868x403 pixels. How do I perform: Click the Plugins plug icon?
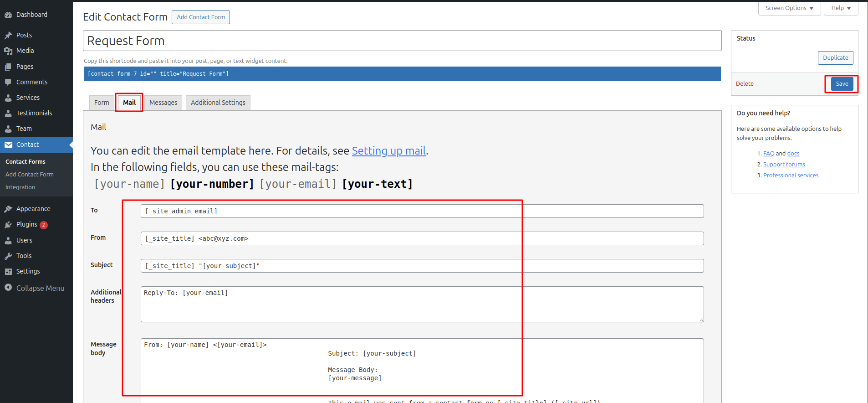click(8, 224)
